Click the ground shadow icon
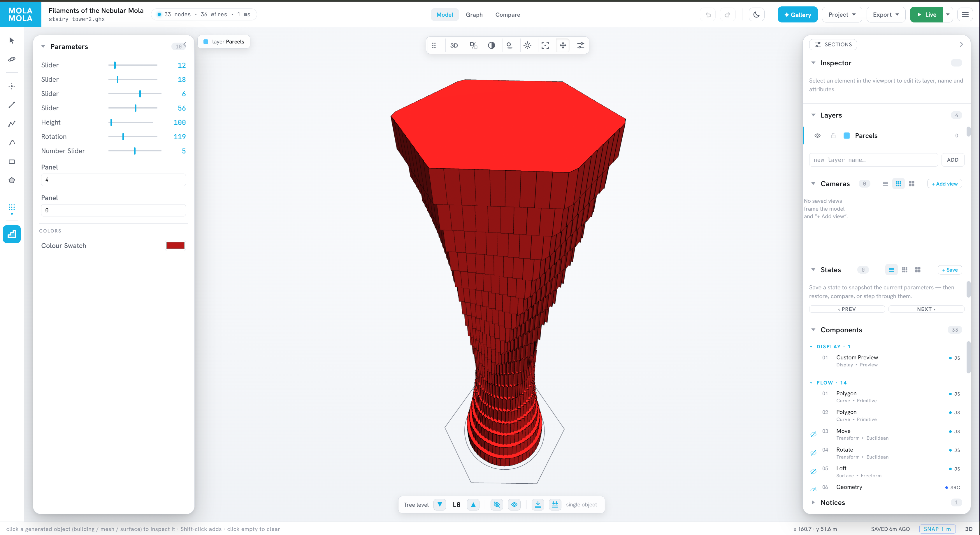This screenshot has width=980, height=535. click(x=510, y=45)
